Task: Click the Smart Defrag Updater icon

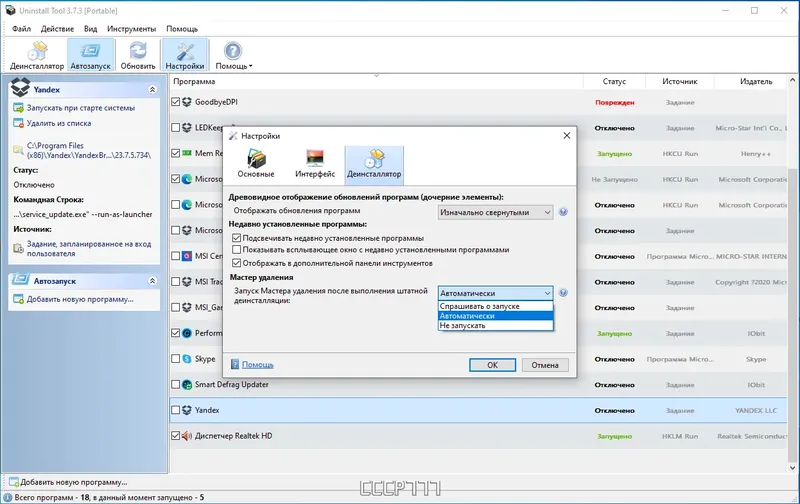Action: 187,384
